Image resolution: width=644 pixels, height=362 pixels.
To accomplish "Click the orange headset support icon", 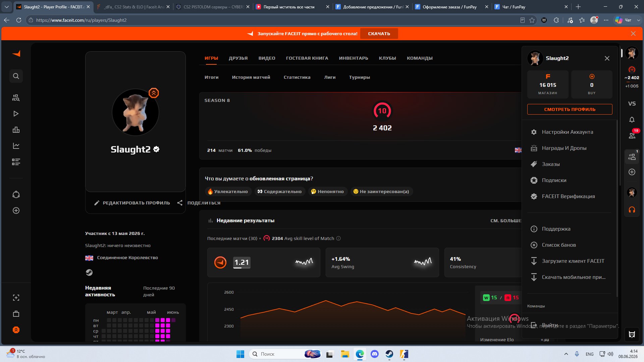I will (632, 210).
